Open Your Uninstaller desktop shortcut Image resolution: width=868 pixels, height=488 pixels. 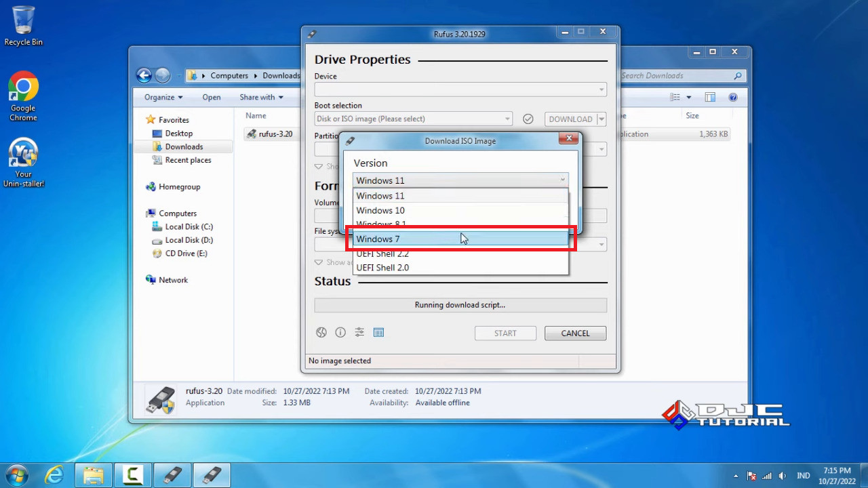coord(23,163)
